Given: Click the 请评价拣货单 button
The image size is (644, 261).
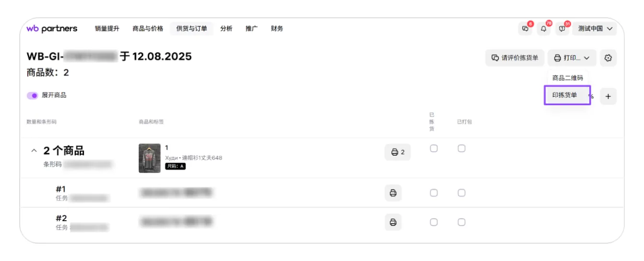Looking at the screenshot, I should (x=515, y=58).
